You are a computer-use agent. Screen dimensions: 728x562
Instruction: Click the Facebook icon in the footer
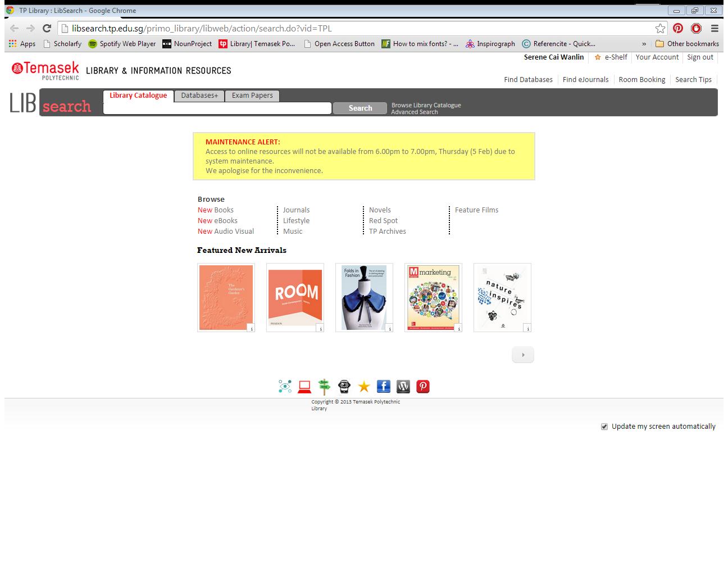click(x=383, y=386)
